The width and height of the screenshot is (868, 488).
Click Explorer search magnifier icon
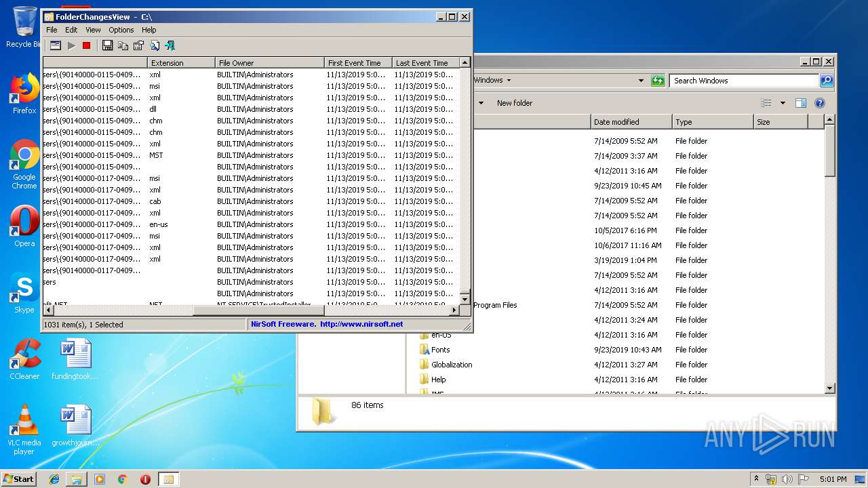click(x=827, y=81)
